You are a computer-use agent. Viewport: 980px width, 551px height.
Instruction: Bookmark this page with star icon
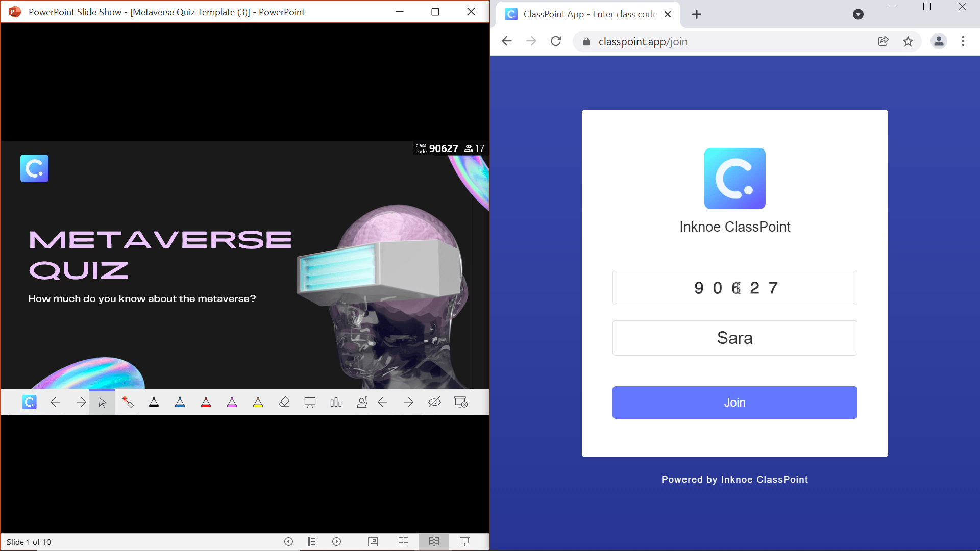coord(908,41)
